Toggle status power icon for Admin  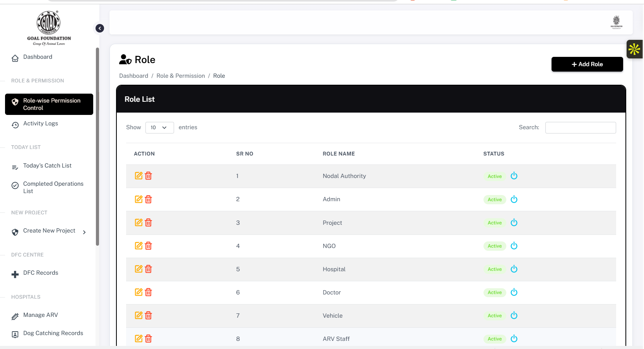tap(514, 199)
